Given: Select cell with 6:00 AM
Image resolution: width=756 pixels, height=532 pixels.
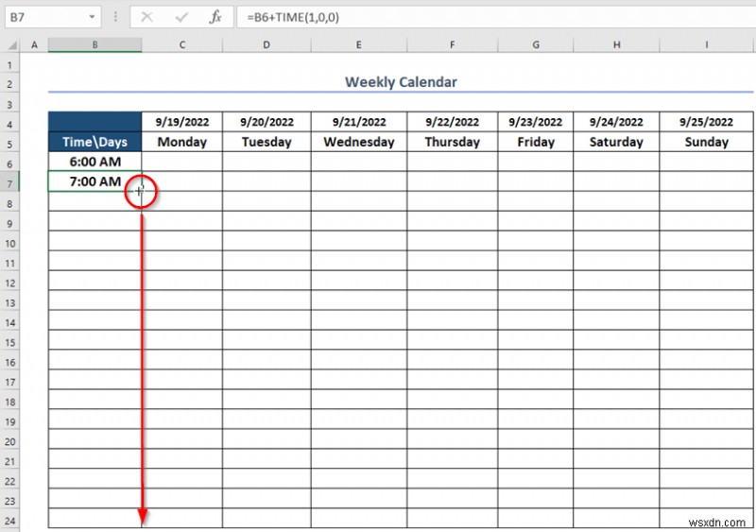Looking at the screenshot, I should click(95, 162).
